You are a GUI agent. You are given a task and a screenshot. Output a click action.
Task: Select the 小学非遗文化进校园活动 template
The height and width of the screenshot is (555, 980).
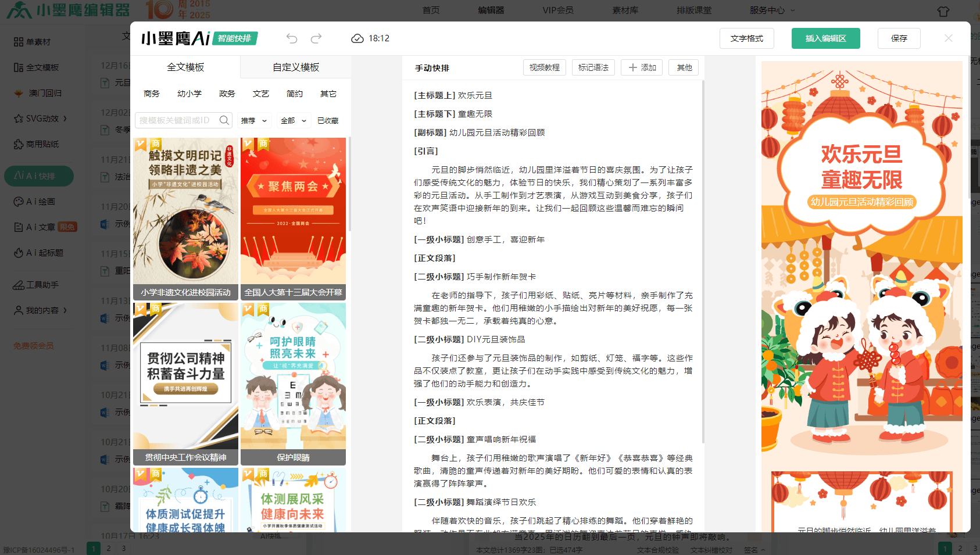tap(186, 219)
